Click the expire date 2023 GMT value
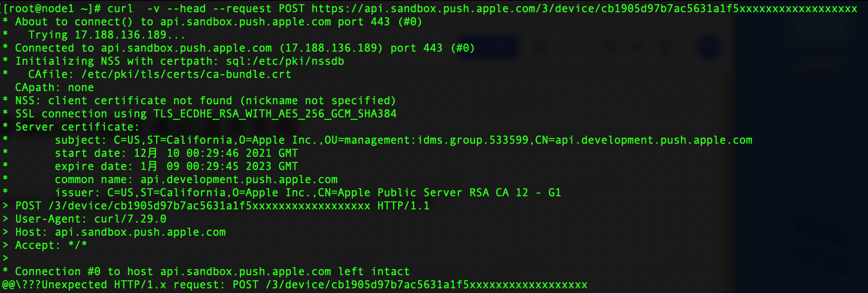868x293 pixels. 219,167
